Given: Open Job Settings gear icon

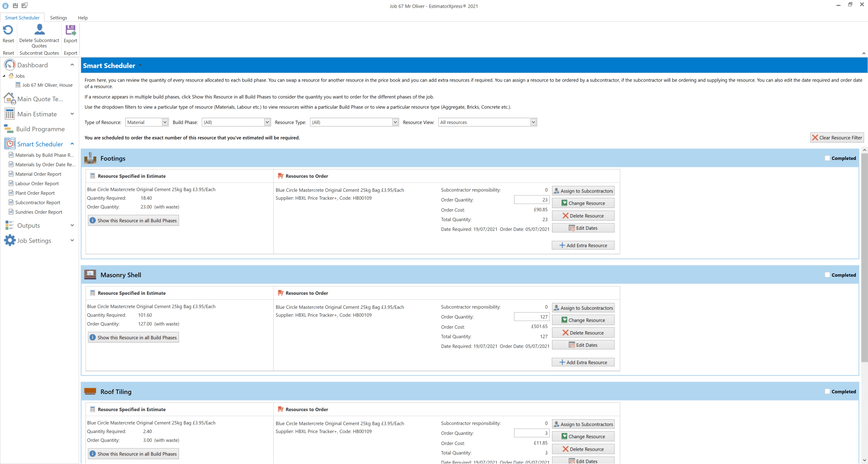Looking at the screenshot, I should coord(10,240).
